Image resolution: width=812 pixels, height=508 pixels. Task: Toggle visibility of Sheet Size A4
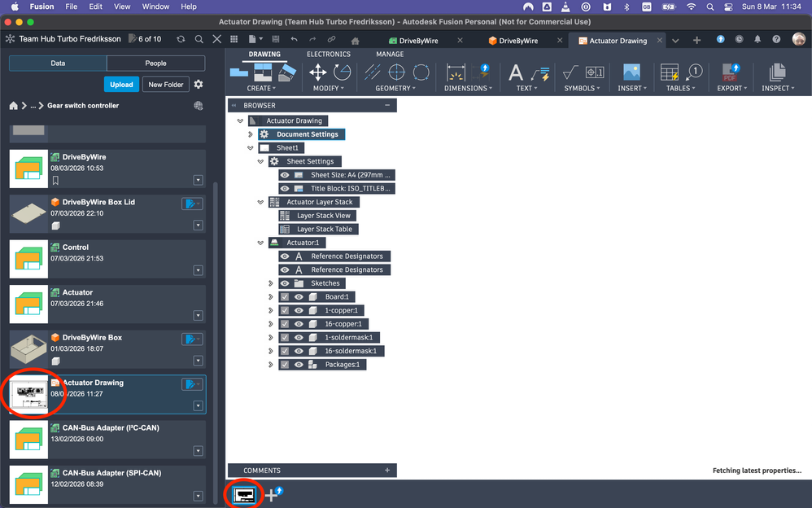point(285,175)
